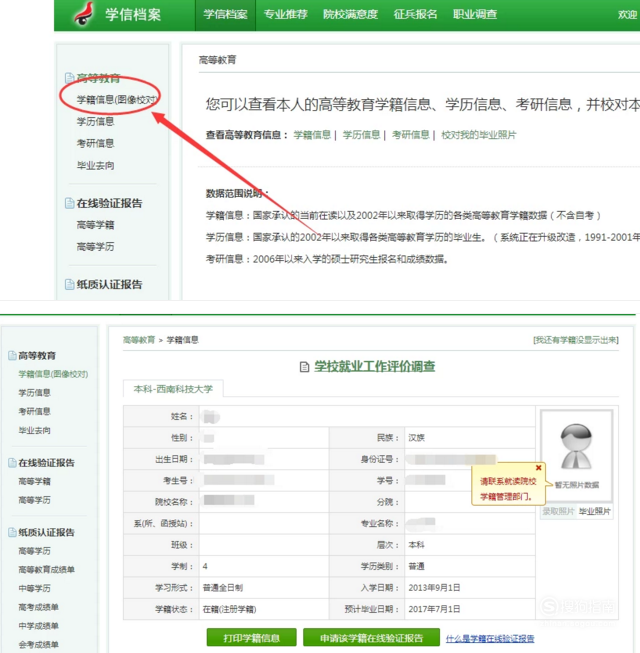Select 中等学历 in lower sidebar

point(34,588)
